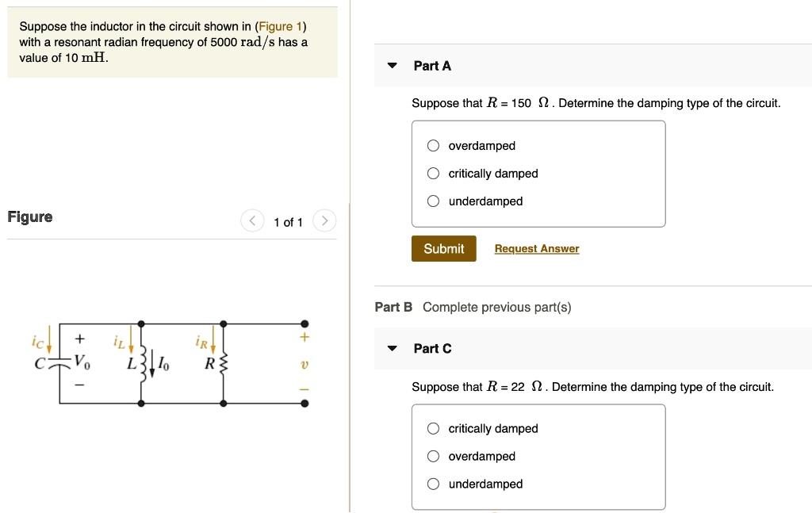Select critically damped in Part A

pyautogui.click(x=433, y=173)
